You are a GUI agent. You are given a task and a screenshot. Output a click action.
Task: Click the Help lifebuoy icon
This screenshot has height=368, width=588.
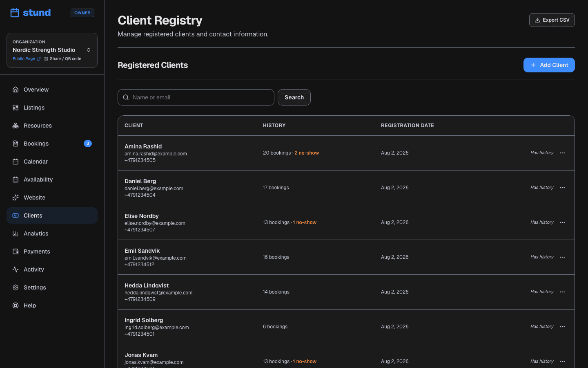(x=16, y=305)
